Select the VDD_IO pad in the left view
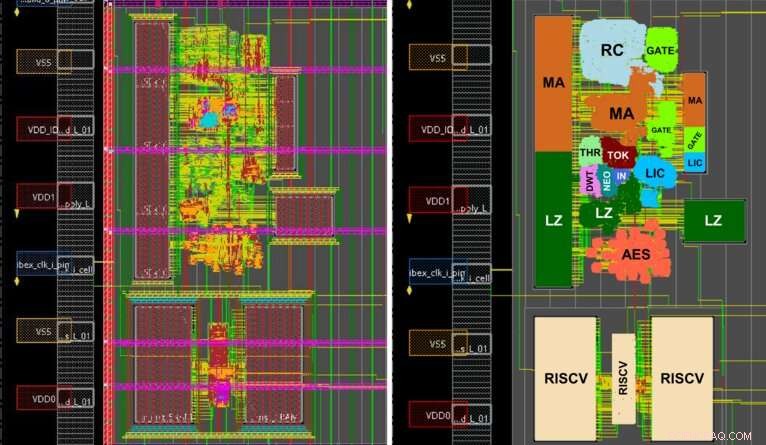Screen dimensions: 766x445 click(44, 129)
